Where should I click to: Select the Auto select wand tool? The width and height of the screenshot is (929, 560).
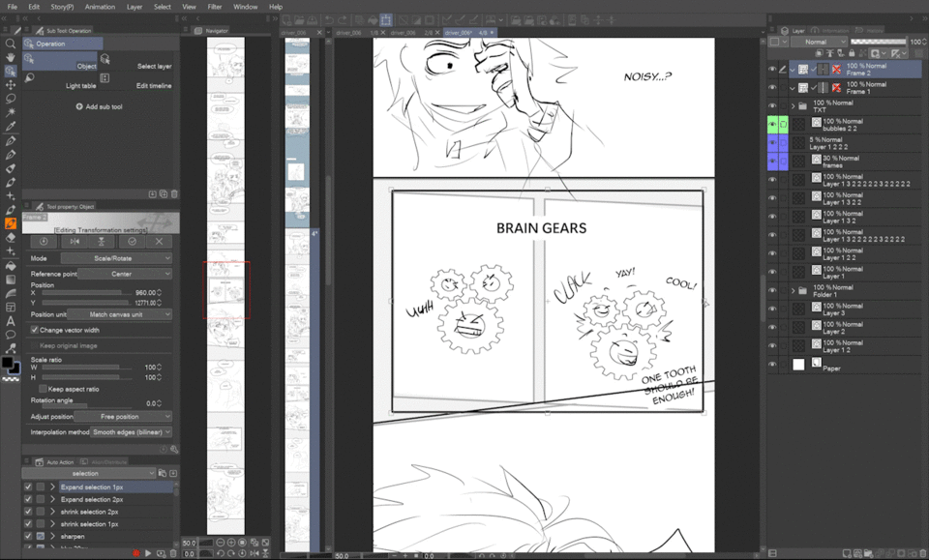click(10, 112)
